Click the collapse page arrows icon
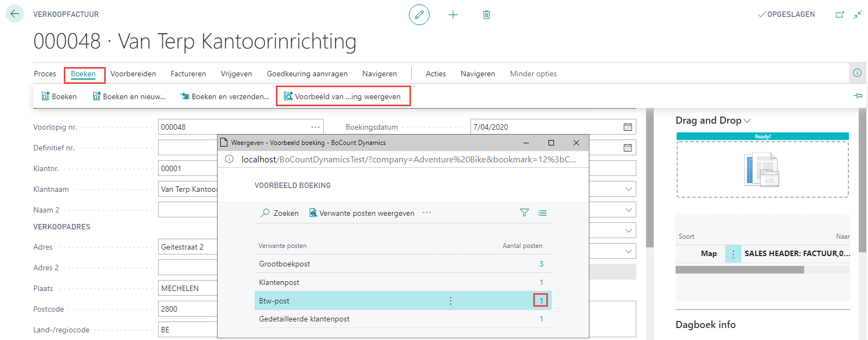This screenshot has width=868, height=340. [x=858, y=15]
